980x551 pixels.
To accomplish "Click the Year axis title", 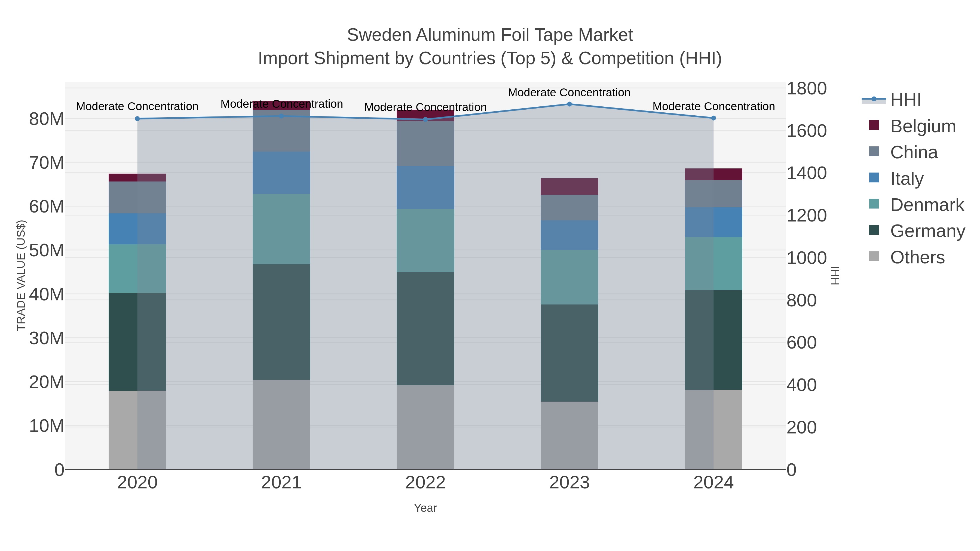I will click(425, 508).
